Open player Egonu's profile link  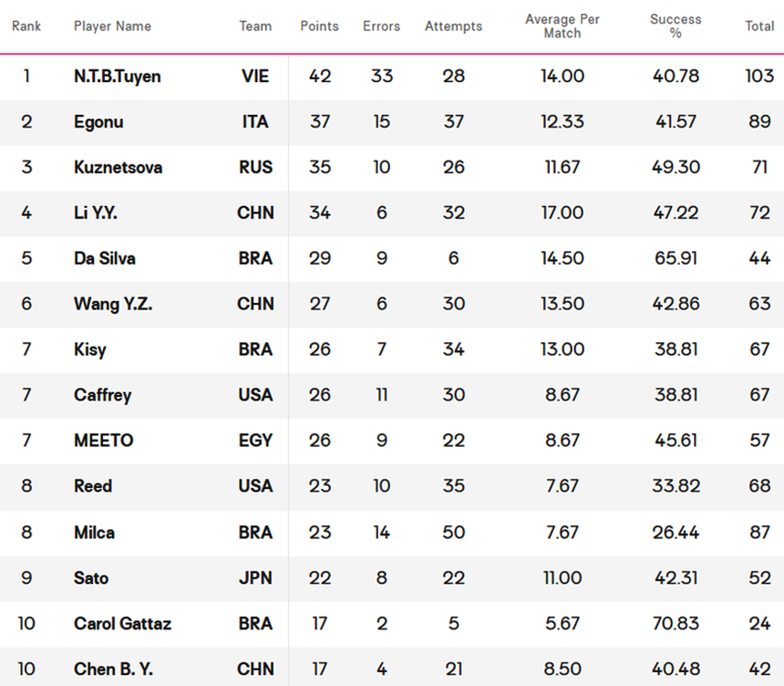98,122
